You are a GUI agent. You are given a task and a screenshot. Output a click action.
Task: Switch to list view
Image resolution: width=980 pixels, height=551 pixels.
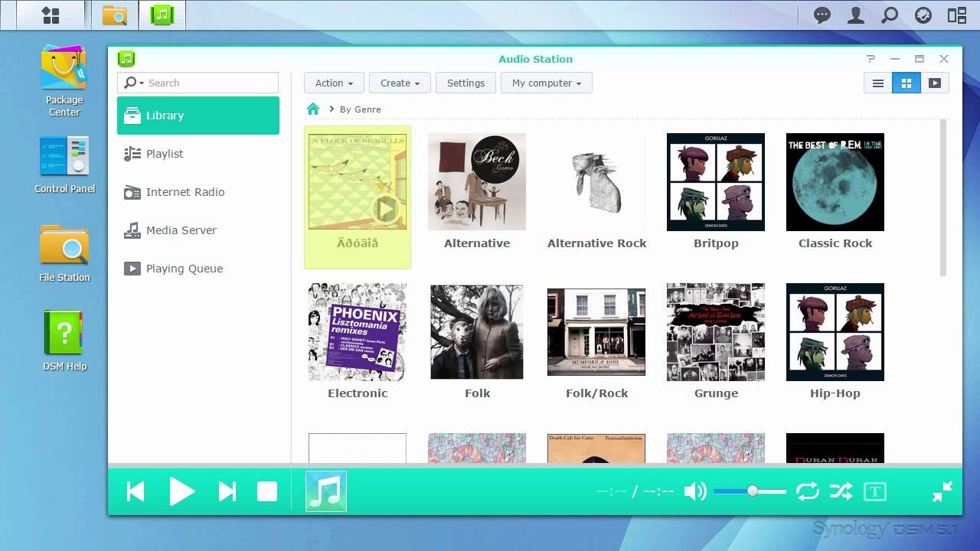[x=878, y=83]
